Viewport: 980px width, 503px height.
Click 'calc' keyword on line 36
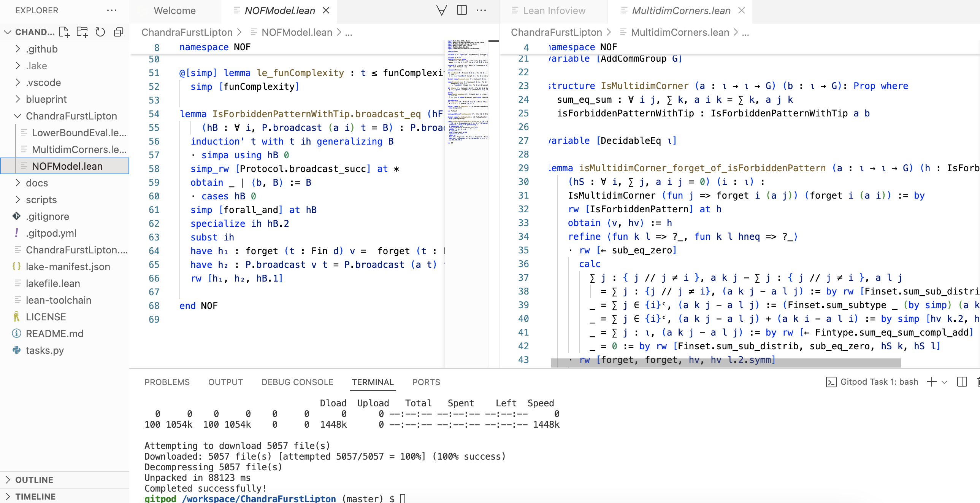tap(590, 264)
